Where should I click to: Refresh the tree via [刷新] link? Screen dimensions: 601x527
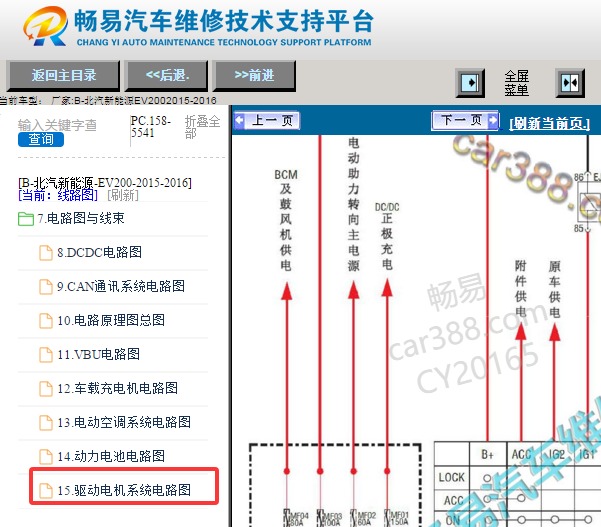click(x=123, y=195)
